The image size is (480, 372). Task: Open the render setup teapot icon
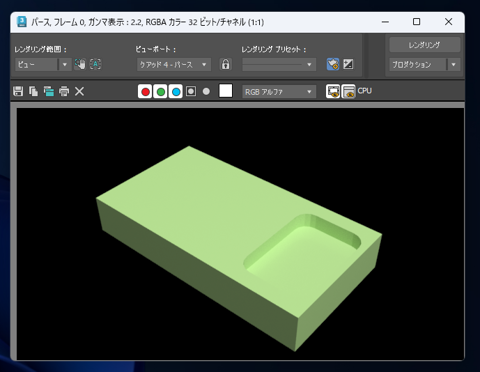click(333, 64)
